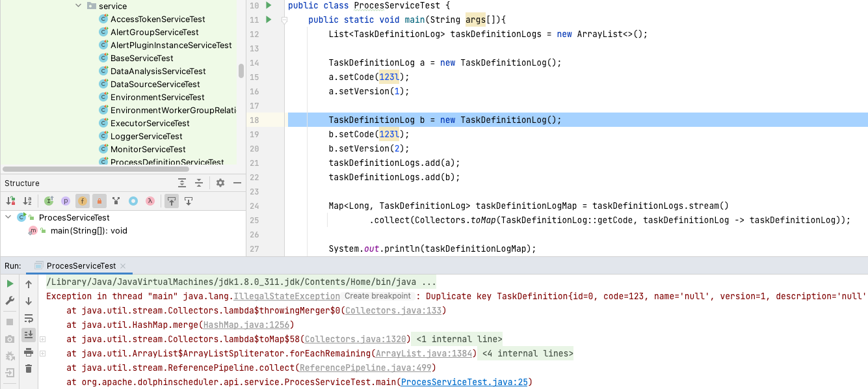
Task: Click the Exit arrow icon in Run panel
Action: [10, 373]
